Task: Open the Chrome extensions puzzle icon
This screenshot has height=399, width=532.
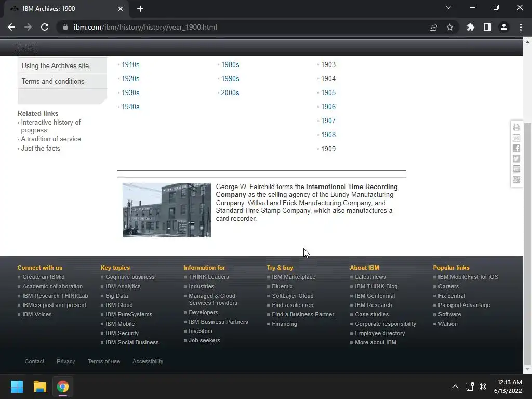Action: [x=470, y=27]
